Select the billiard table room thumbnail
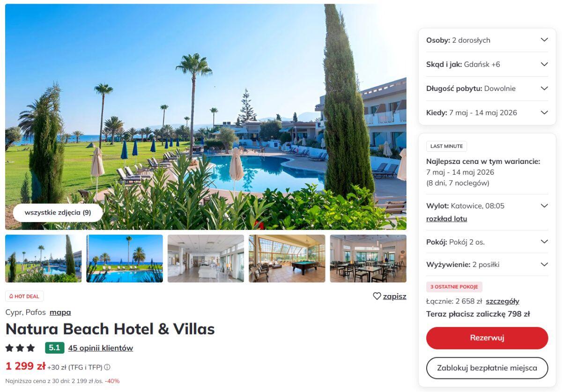 click(x=287, y=259)
